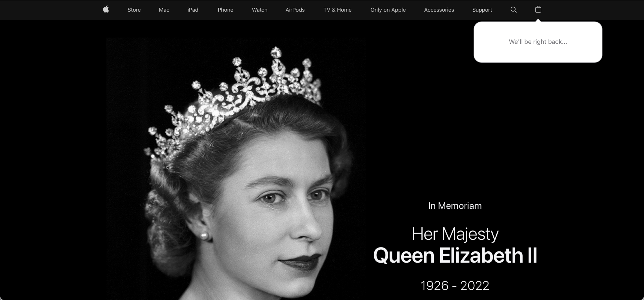This screenshot has width=644, height=300.
Task: Open the iPhone navigation item
Action: click(225, 10)
